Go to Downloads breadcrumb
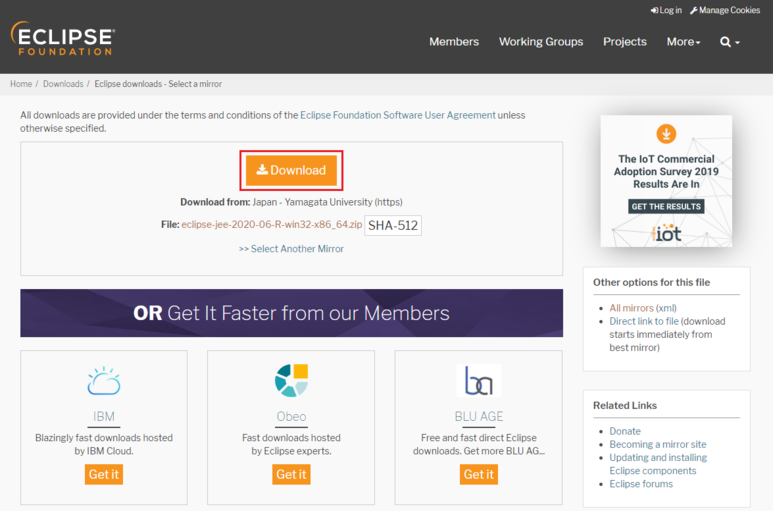Image resolution: width=773 pixels, height=511 pixels. pos(63,84)
